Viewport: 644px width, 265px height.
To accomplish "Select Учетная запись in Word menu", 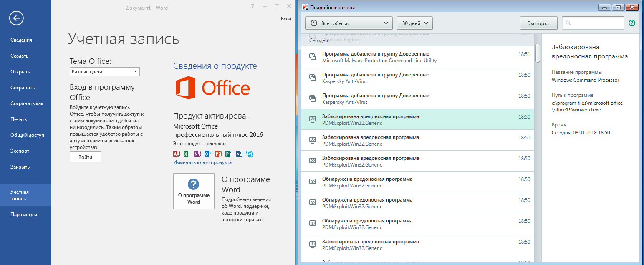I will (25, 195).
